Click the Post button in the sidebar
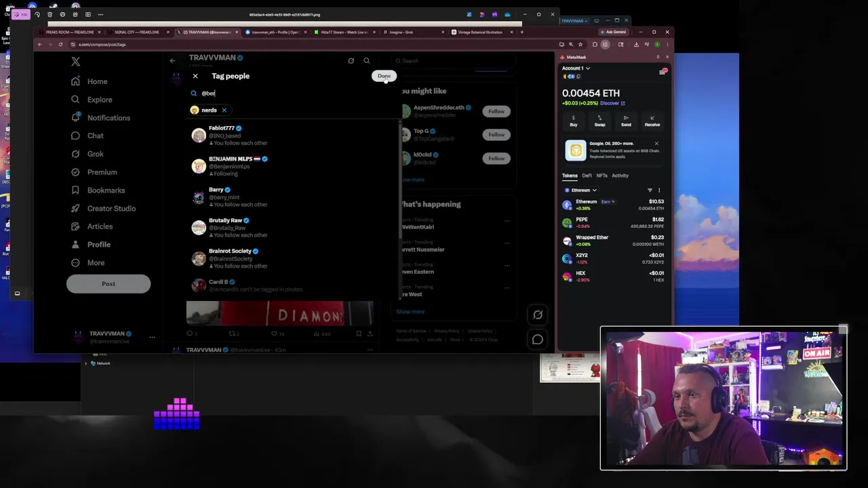Viewport: 868px width, 488px height. 108,284
